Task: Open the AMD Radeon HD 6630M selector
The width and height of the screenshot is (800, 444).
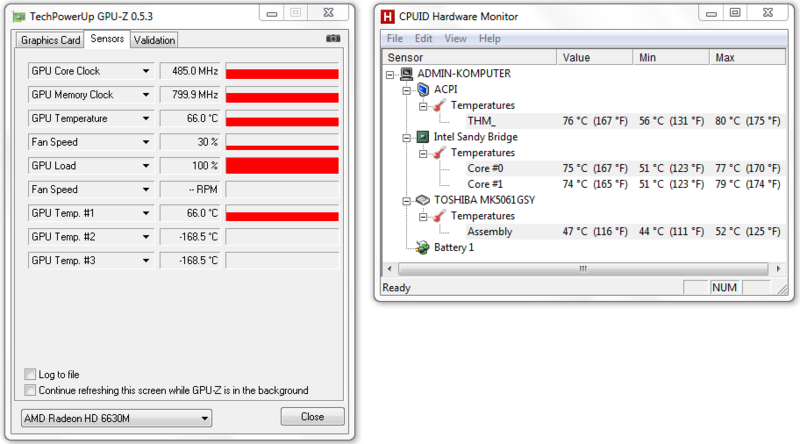Action: coord(116,418)
